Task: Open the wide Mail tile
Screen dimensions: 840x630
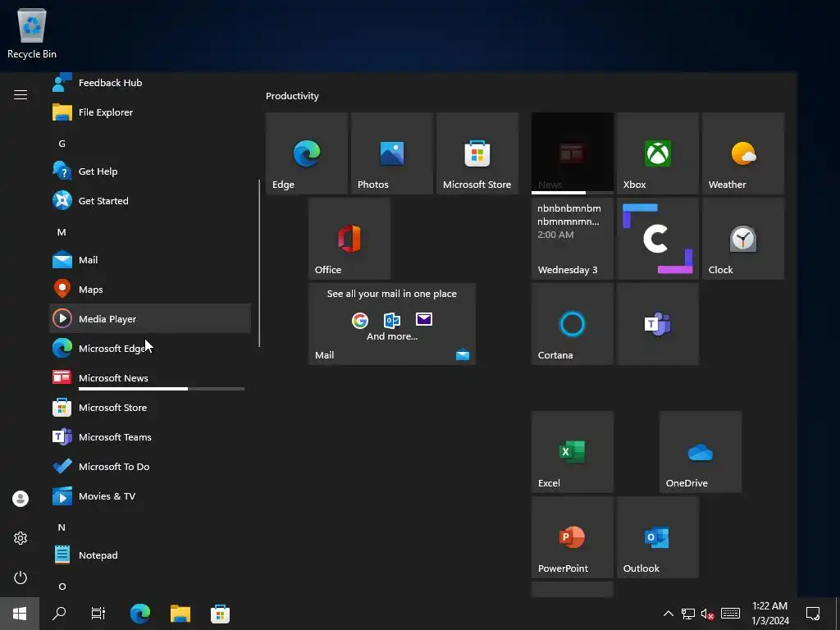Action: (x=391, y=324)
